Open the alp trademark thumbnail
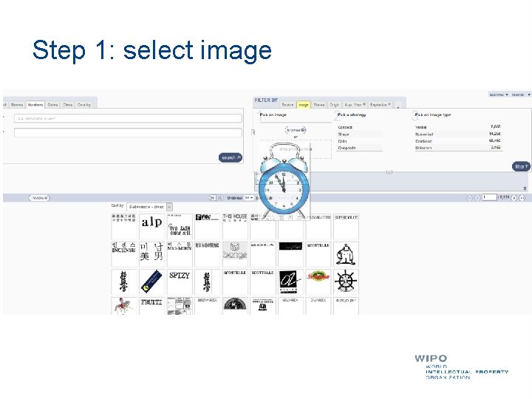The width and height of the screenshot is (532, 399). (x=151, y=226)
